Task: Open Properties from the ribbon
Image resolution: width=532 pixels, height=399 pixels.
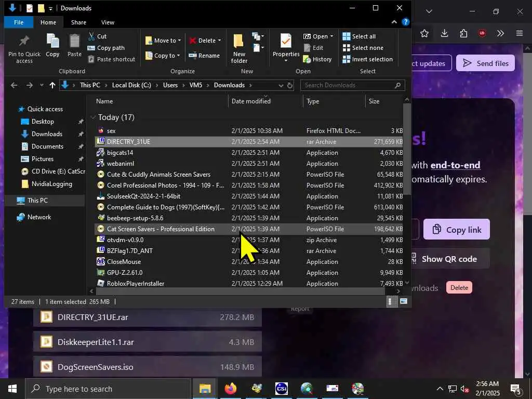Action: [286, 47]
